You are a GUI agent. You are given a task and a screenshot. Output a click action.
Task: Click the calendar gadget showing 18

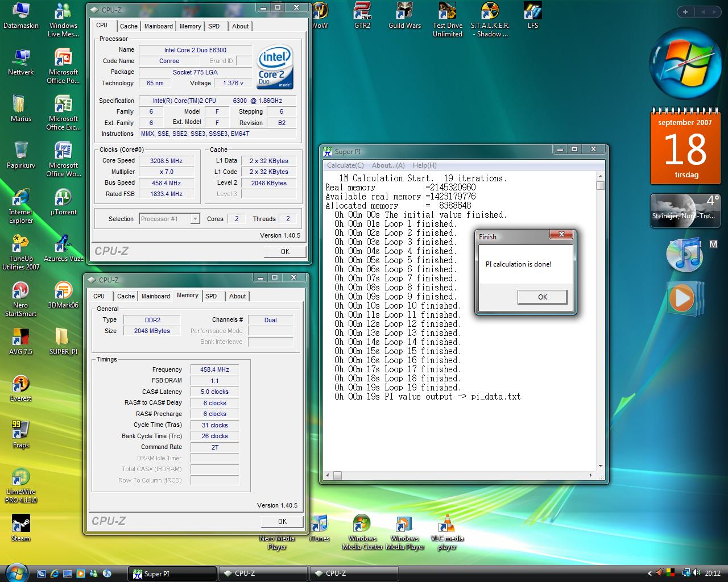685,146
